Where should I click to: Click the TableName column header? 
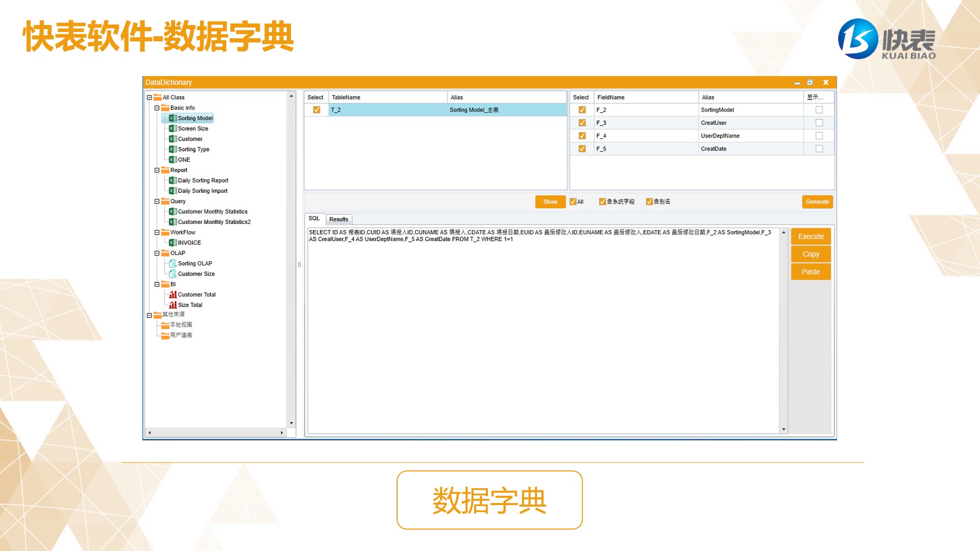387,97
